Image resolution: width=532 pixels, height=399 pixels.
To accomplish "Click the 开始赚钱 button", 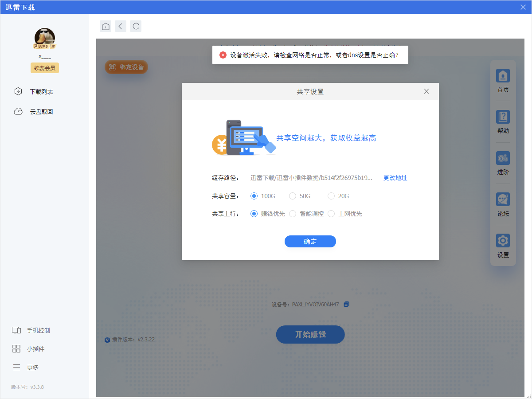I will click(x=310, y=334).
